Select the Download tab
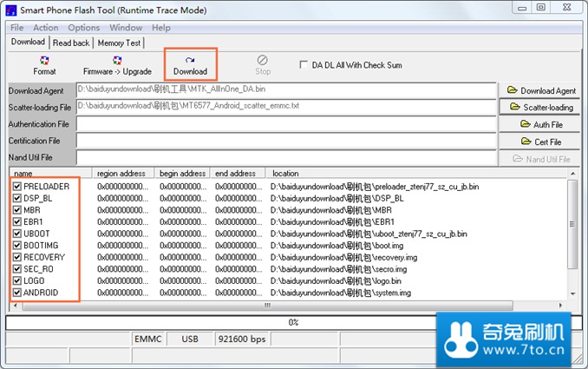This screenshot has width=588, height=369. (28, 42)
